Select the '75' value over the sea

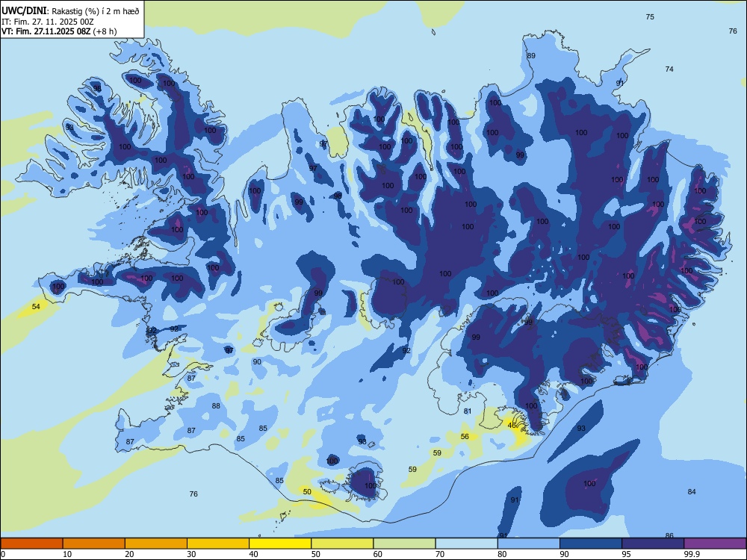coord(650,16)
